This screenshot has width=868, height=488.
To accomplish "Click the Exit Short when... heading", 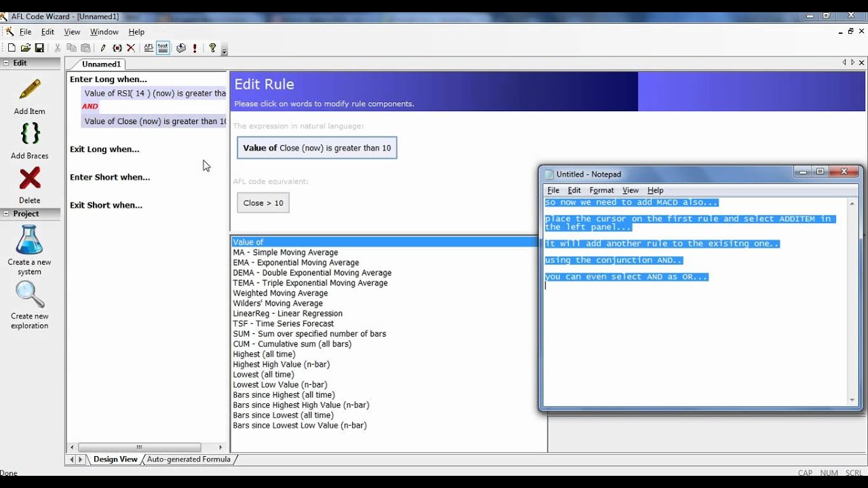I will coord(106,205).
